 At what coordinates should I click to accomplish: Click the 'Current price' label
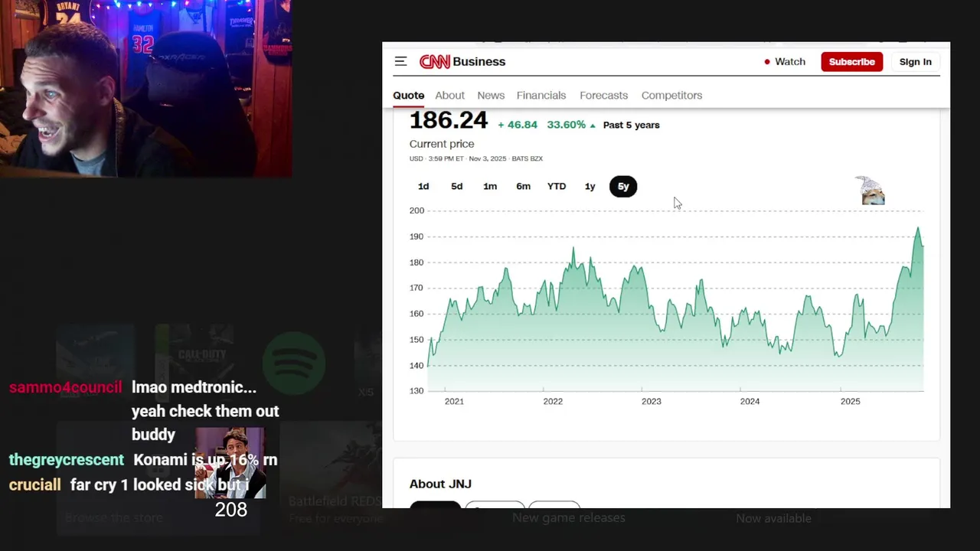442,144
